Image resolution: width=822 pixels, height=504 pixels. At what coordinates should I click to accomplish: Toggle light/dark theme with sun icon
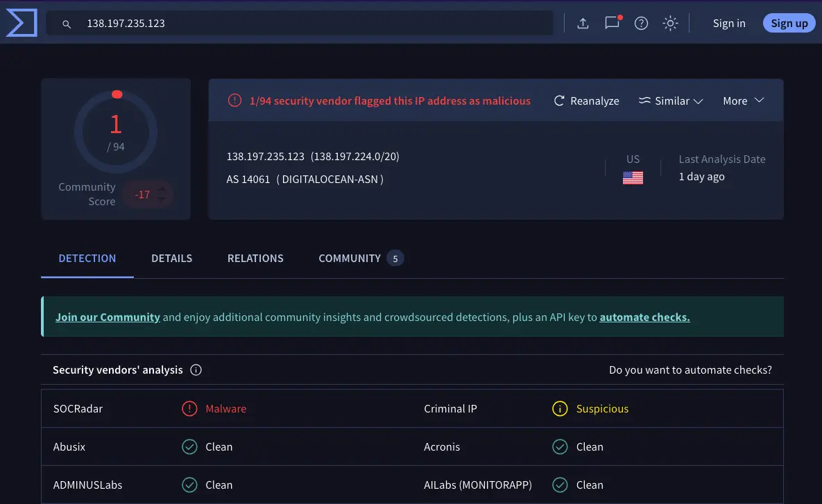point(670,24)
